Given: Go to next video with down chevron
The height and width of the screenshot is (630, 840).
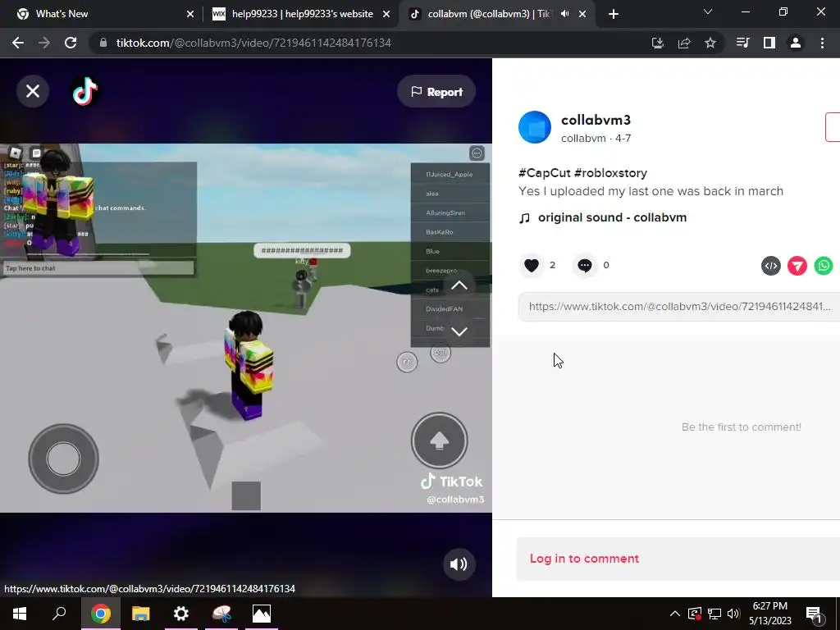Looking at the screenshot, I should click(459, 331).
